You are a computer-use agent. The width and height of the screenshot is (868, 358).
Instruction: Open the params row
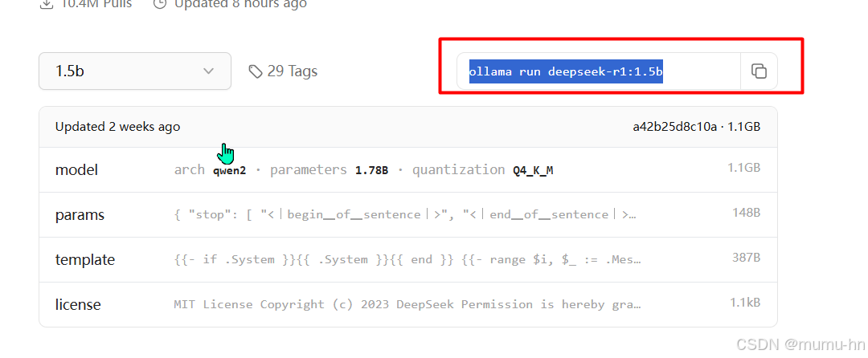click(408, 215)
